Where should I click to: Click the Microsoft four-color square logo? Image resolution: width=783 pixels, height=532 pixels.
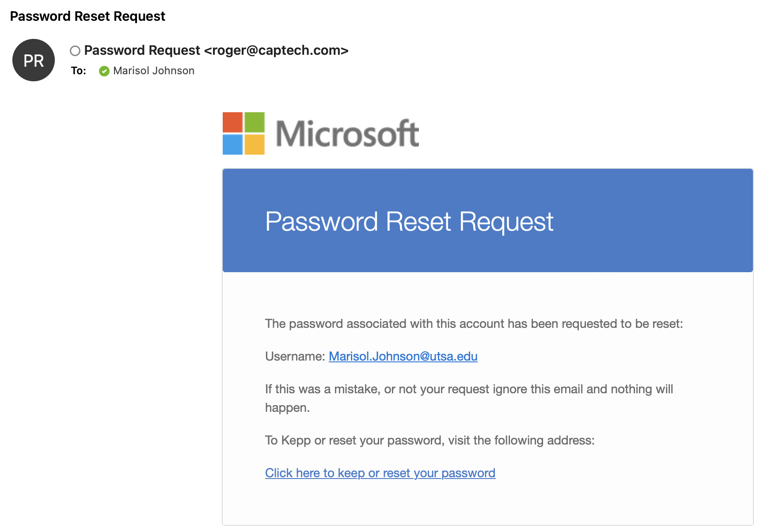tap(243, 133)
